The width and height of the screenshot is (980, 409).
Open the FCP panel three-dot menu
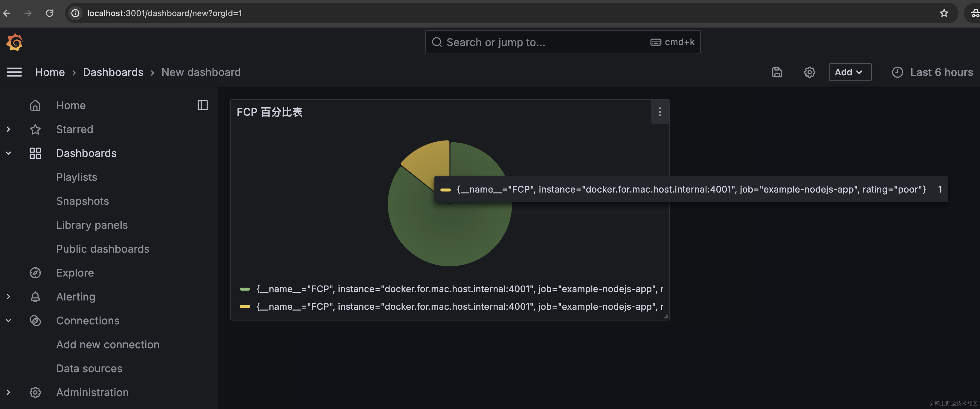[x=660, y=112]
